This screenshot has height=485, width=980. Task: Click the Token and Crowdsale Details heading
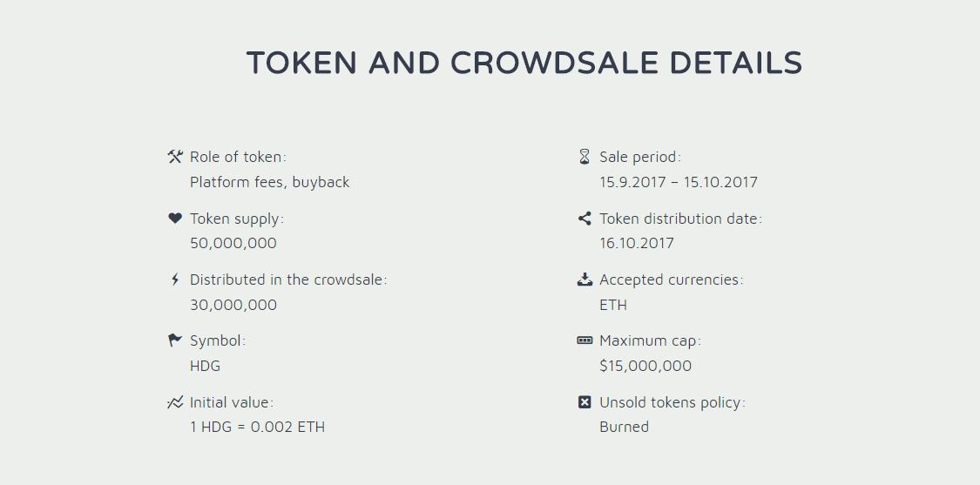point(524,63)
